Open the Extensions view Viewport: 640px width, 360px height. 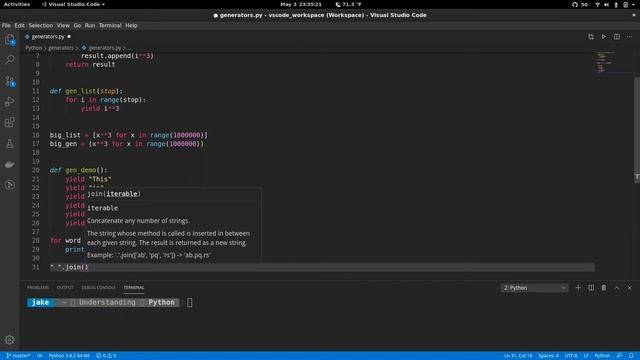(x=9, y=122)
